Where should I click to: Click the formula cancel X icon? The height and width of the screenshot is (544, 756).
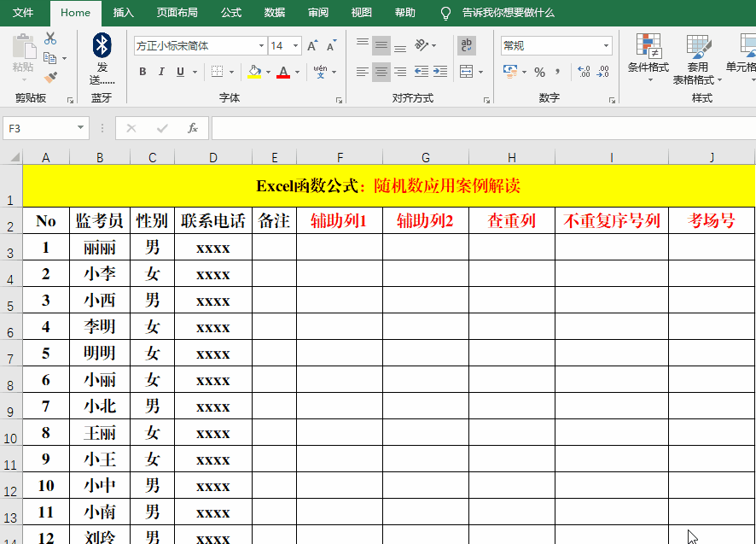(131, 128)
